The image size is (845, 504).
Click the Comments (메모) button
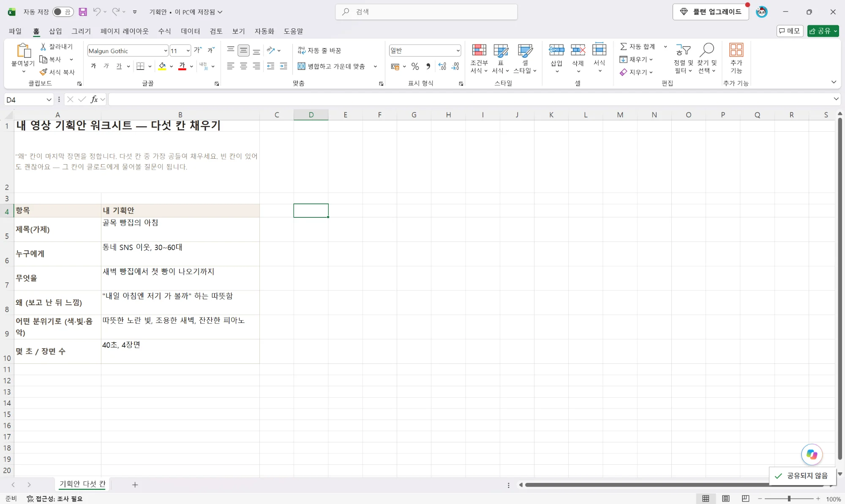790,31
